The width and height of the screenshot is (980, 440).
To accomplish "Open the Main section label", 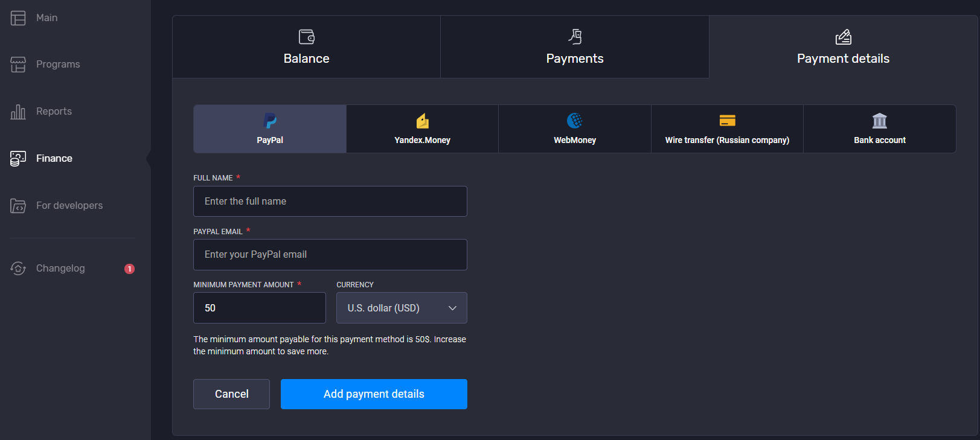I will coord(47,18).
